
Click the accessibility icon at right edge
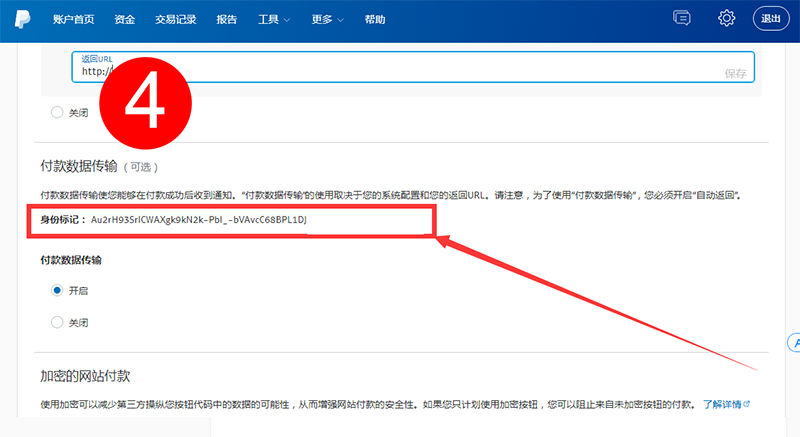(794, 343)
